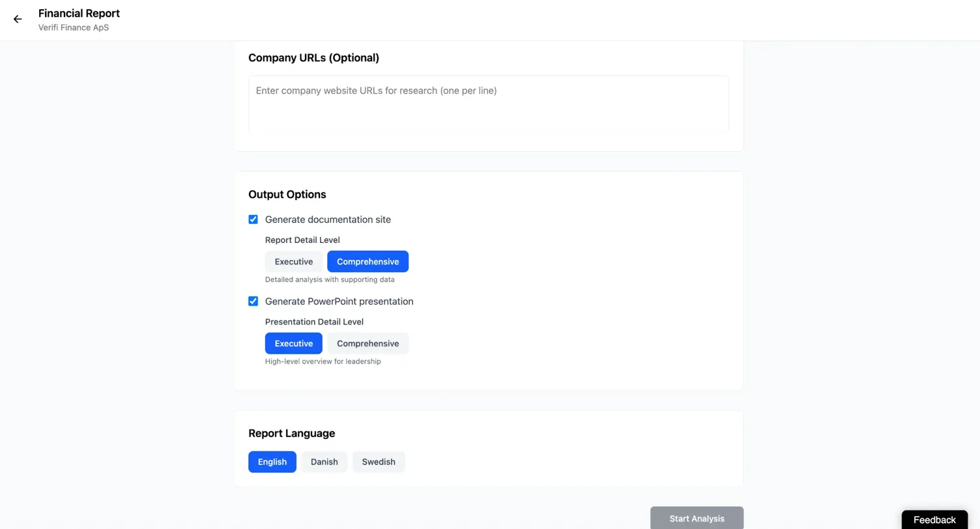Switch report language to Danish

pyautogui.click(x=324, y=462)
